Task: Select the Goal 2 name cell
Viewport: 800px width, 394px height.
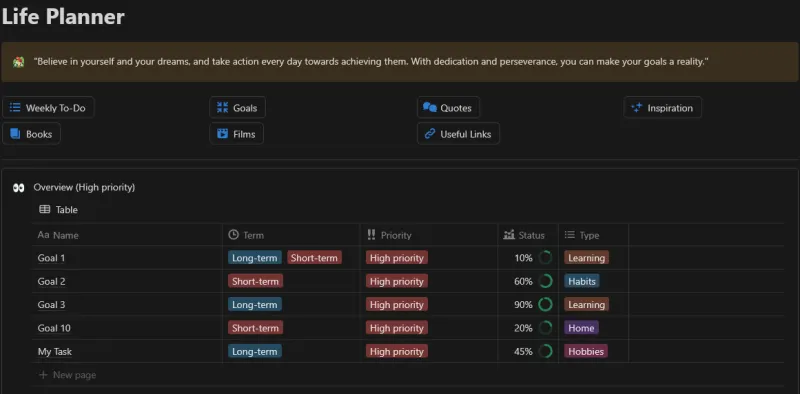Action: (127, 281)
